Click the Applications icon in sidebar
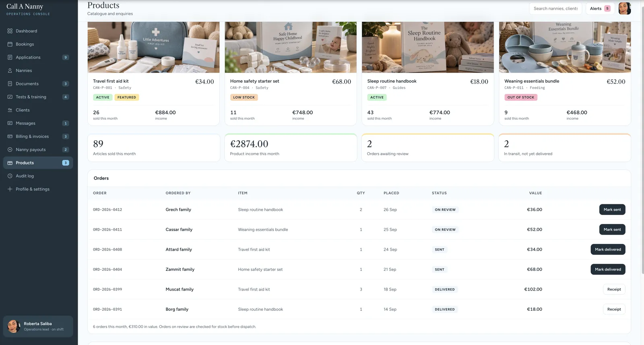Screen dimensions: 644x345 coord(10,57)
